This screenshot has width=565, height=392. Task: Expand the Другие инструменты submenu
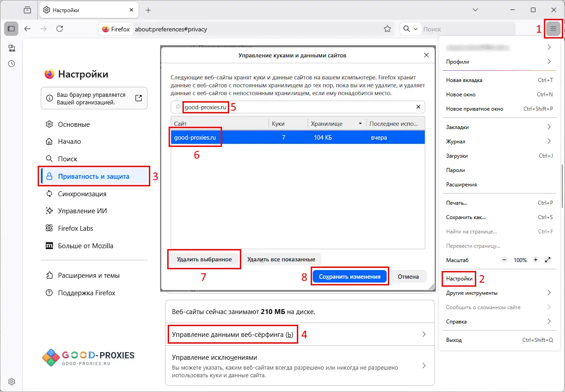point(500,293)
